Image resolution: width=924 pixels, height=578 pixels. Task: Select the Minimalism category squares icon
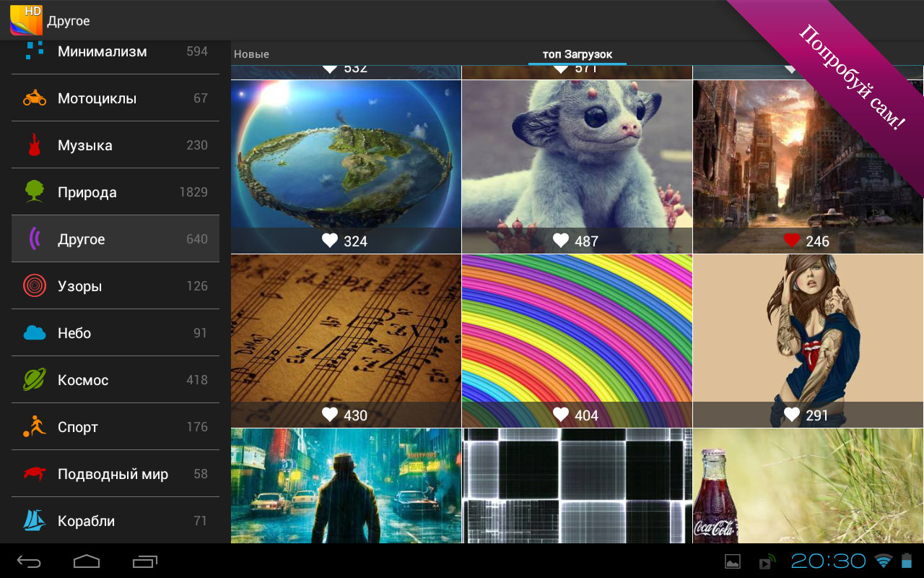pyautogui.click(x=34, y=50)
